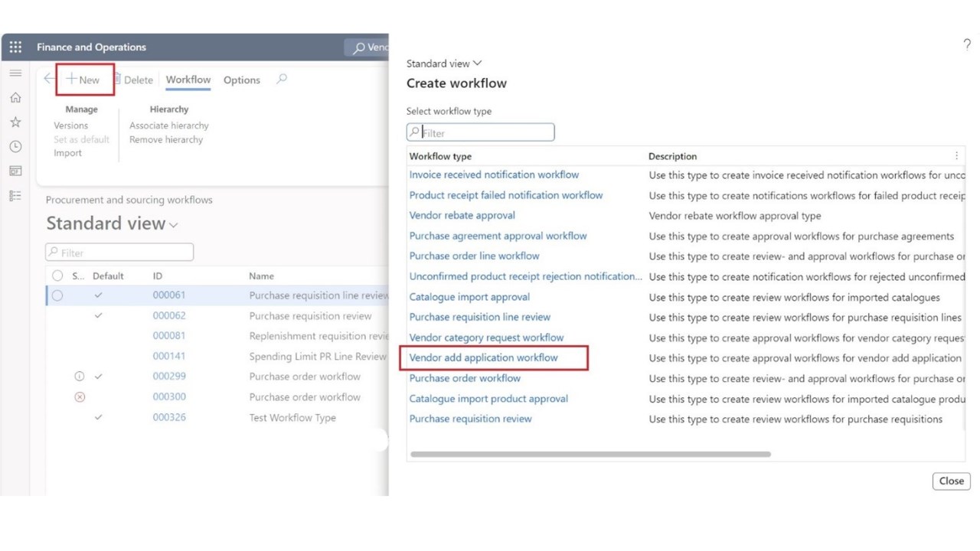Screen dimensions: 980x551
Task: Open workflow ID 000061
Action: (x=169, y=295)
